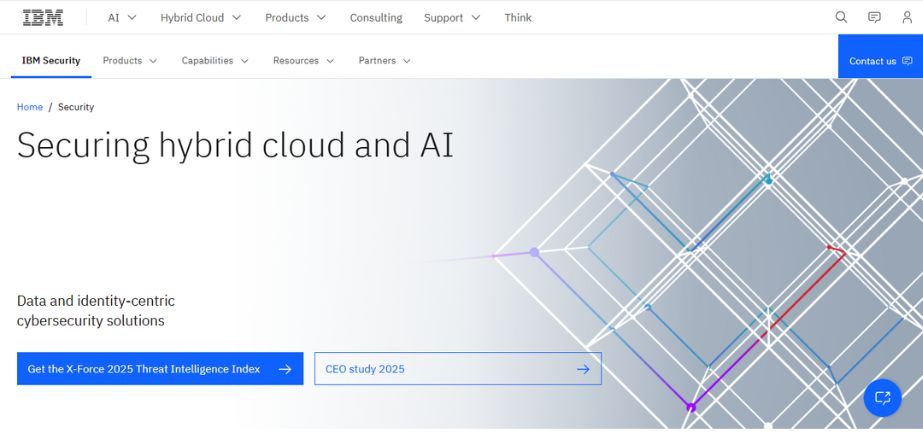The image size is (923, 435).
Task: Click the floating chat assistant button
Action: tap(882, 398)
